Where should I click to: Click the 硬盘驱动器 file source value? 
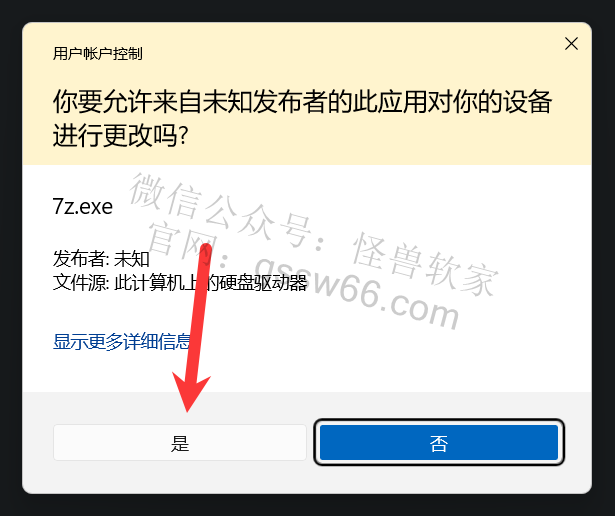(263, 283)
